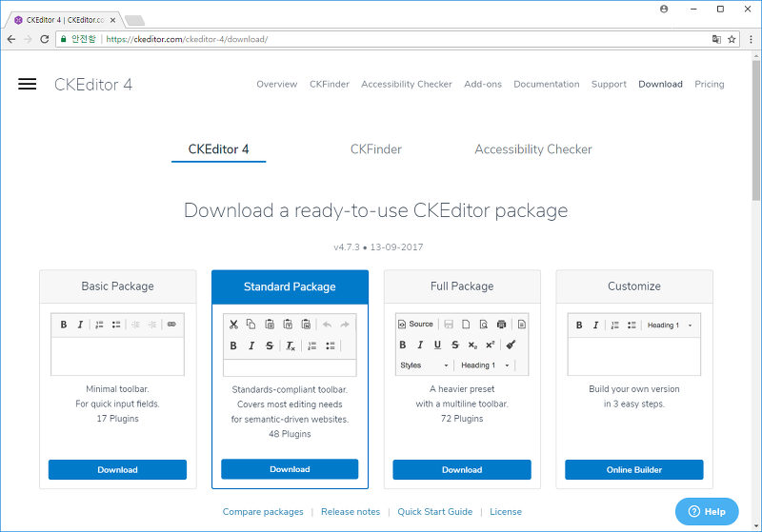
Task: Bookmark this page with the star icon
Action: (732, 39)
